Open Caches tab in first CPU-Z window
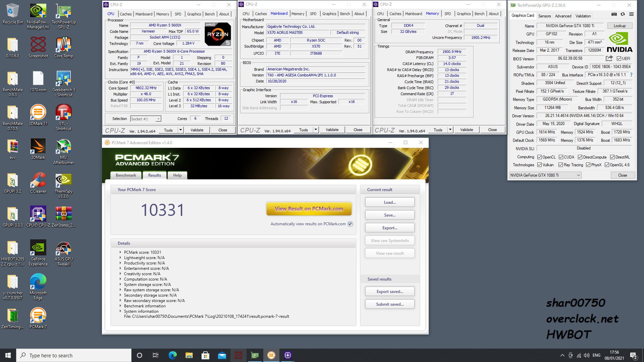This screenshot has height=362, width=644. 126,14
